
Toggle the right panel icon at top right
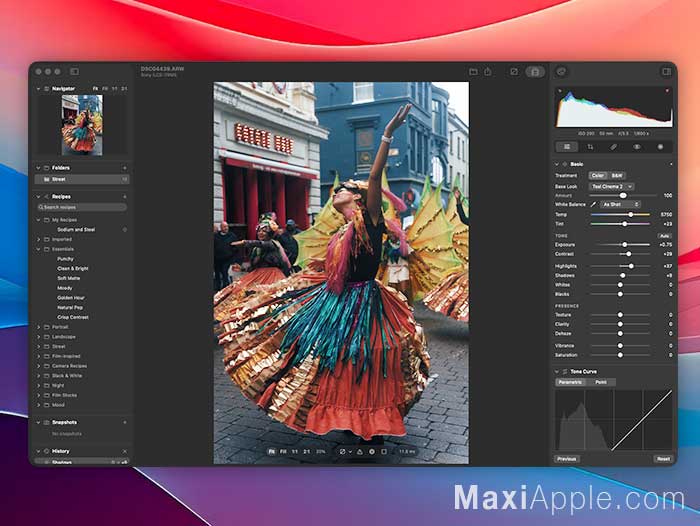tap(667, 71)
